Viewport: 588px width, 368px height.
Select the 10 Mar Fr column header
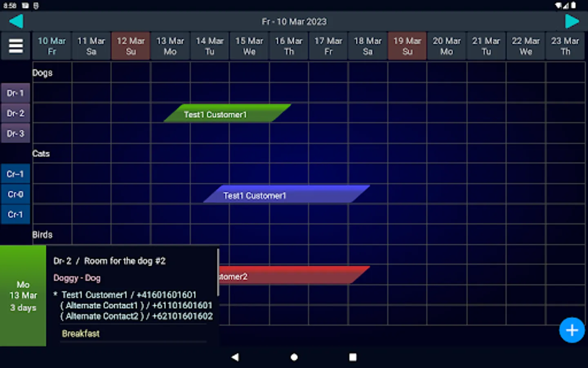52,46
